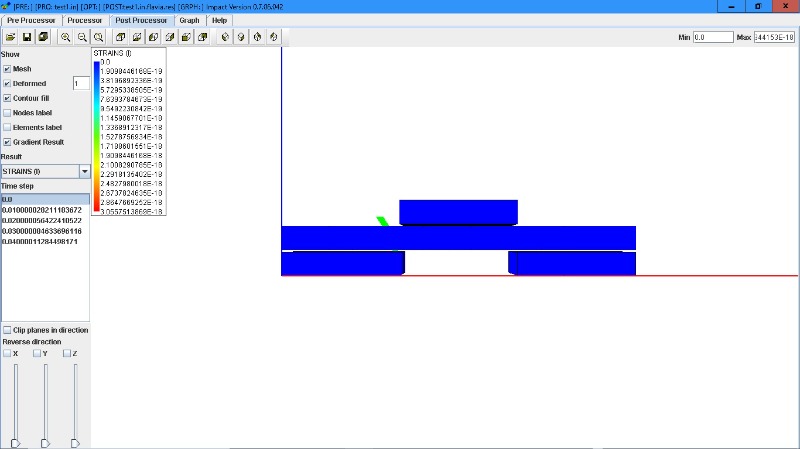This screenshot has width=800, height=449.
Task: Click the second rotate-model cube icon
Action: click(241, 37)
